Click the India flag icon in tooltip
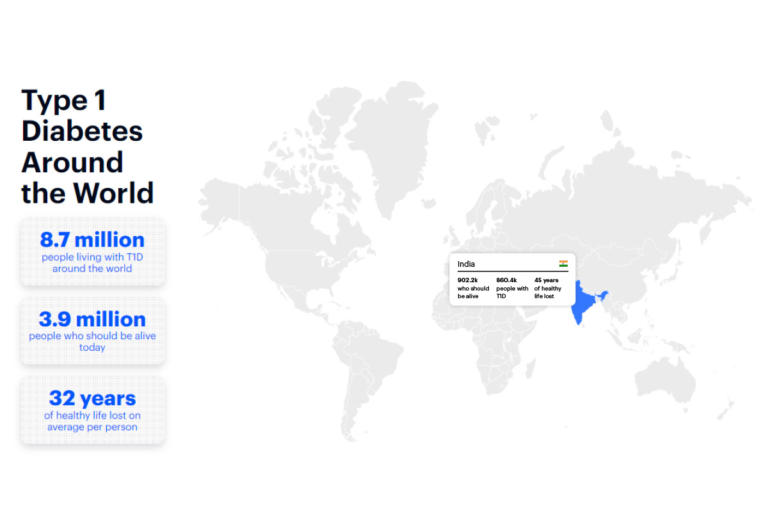Image resolution: width=768 pixels, height=512 pixels. (x=563, y=264)
